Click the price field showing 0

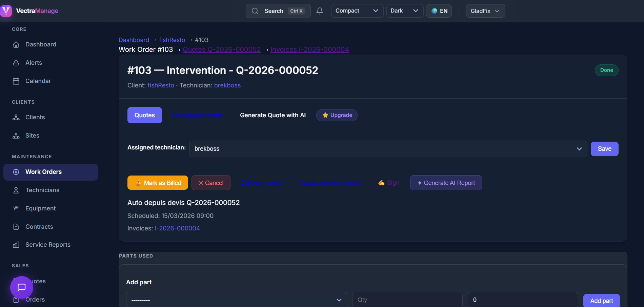(x=523, y=300)
